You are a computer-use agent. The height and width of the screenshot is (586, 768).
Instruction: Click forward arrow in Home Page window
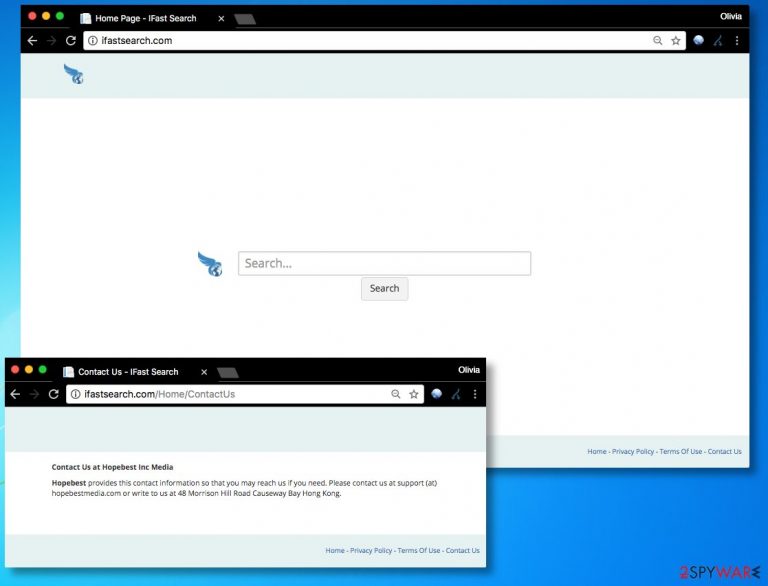pos(51,41)
